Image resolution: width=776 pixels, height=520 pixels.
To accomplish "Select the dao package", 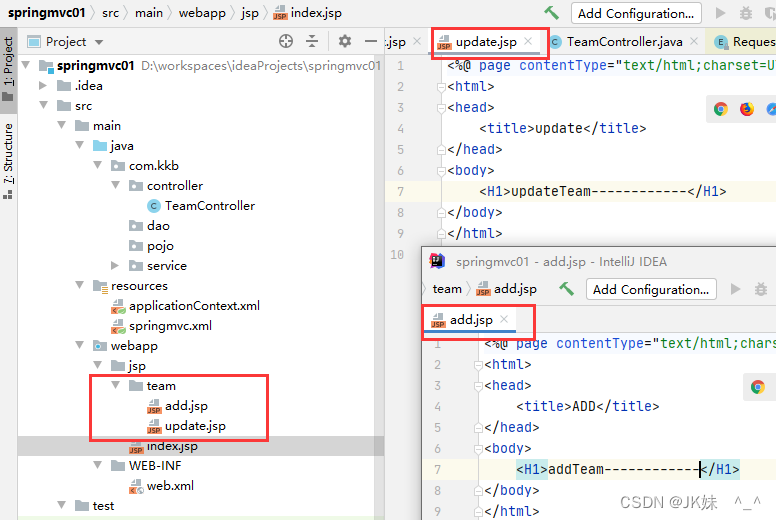I will coord(149,226).
